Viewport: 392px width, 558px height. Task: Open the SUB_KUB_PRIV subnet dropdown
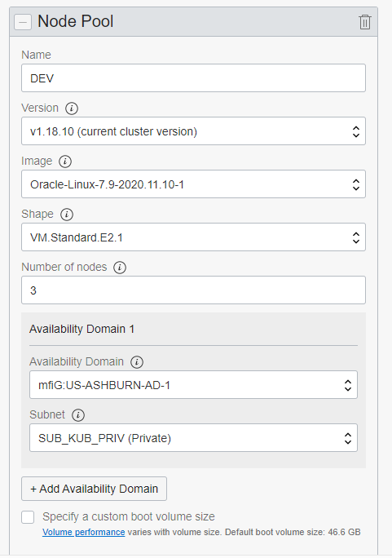coord(193,438)
